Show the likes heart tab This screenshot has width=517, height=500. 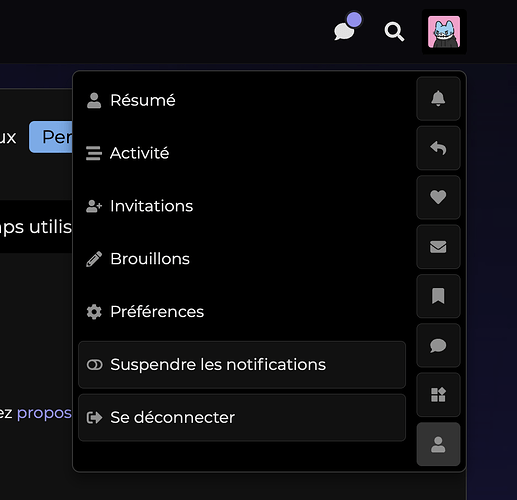[438, 197]
